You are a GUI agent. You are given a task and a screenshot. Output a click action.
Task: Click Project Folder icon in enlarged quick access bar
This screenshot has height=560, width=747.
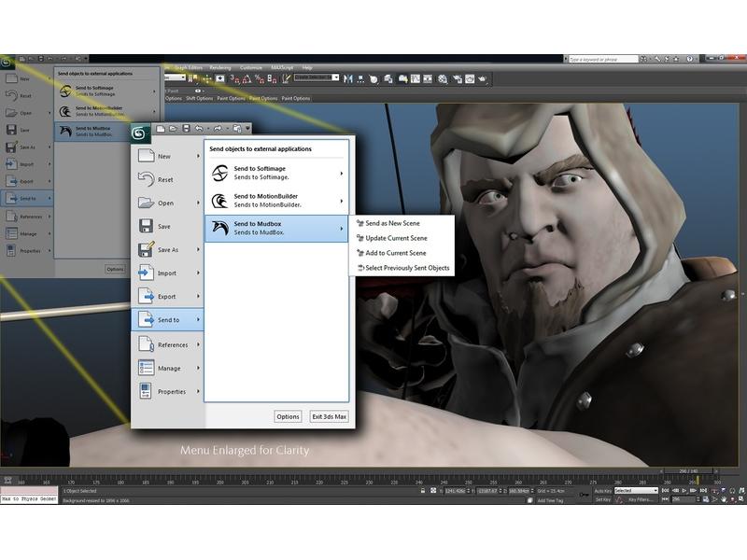237,129
